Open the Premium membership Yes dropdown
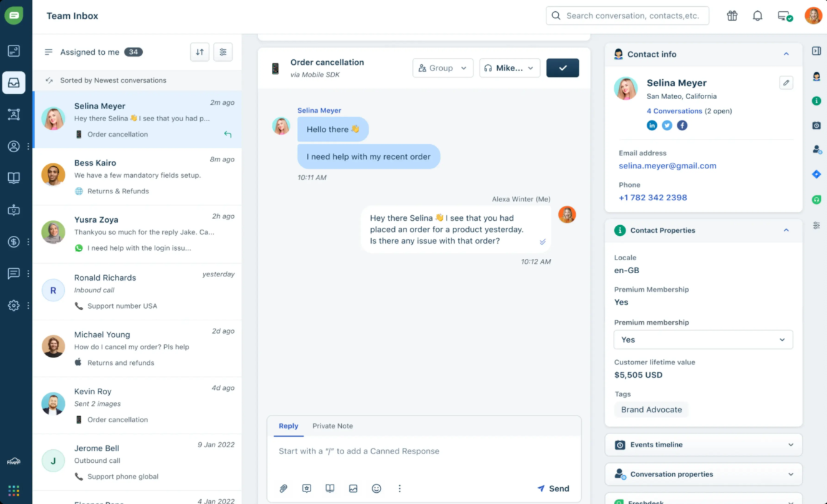 [703, 340]
